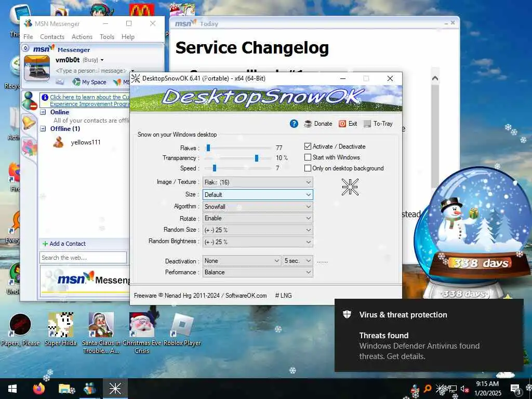Open the Random Brightness dropdown
Image resolution: width=532 pixels, height=399 pixels.
(258, 242)
